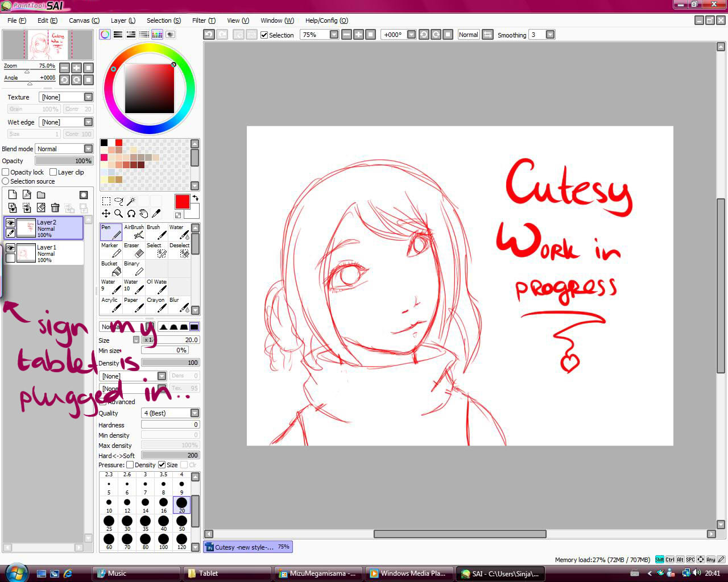Open the Filter menu
The height and width of the screenshot is (582, 728).
pos(204,20)
